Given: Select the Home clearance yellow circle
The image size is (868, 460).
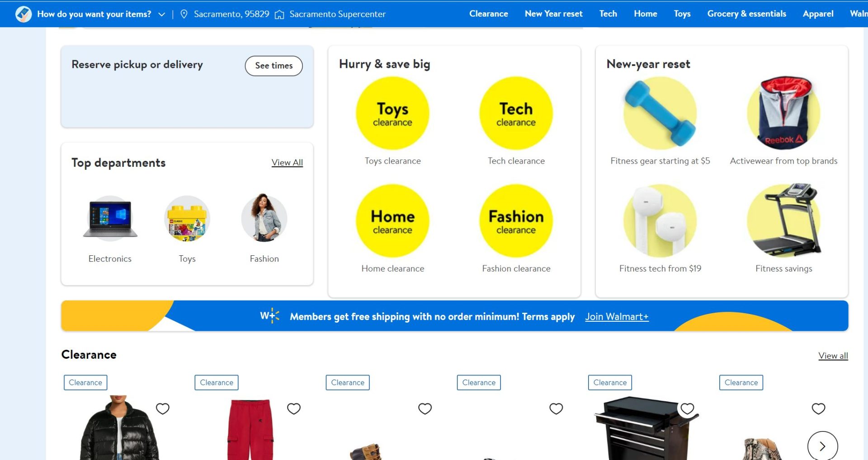Looking at the screenshot, I should click(392, 221).
